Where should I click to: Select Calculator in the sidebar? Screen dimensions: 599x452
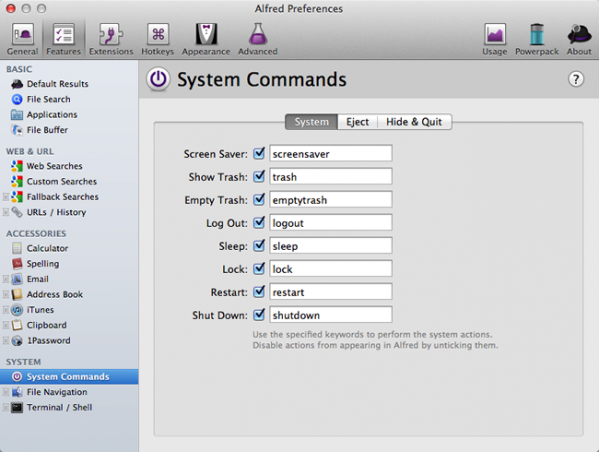47,248
